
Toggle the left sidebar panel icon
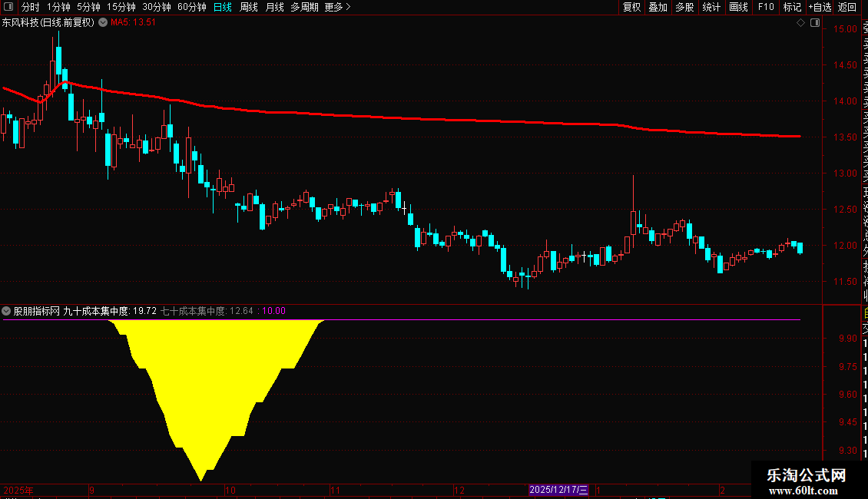click(8, 7)
